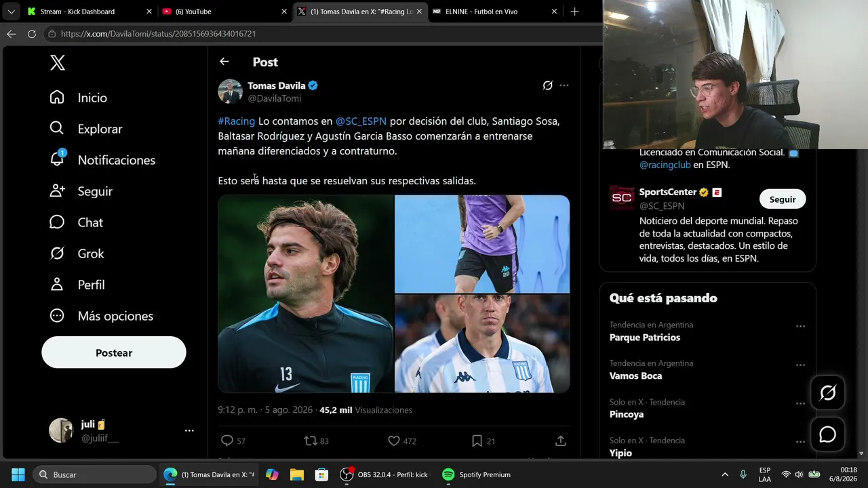Open the photo of the running player

[x=482, y=244]
